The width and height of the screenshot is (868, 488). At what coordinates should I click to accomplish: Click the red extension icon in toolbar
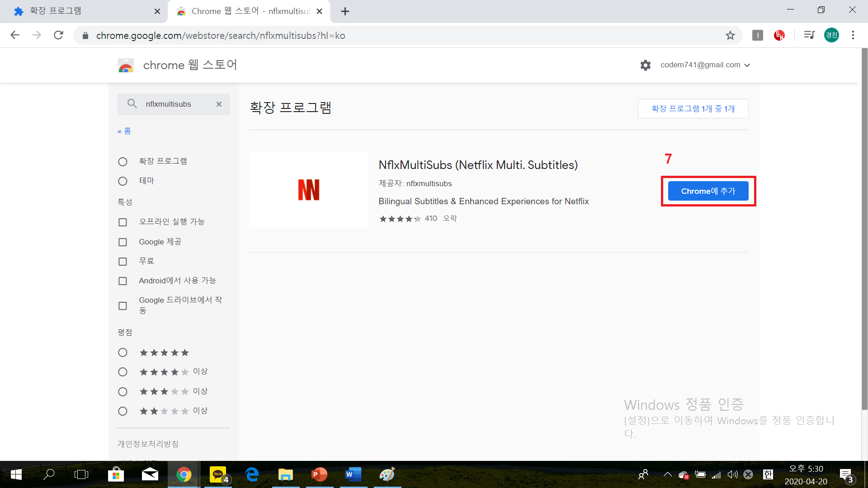(779, 35)
